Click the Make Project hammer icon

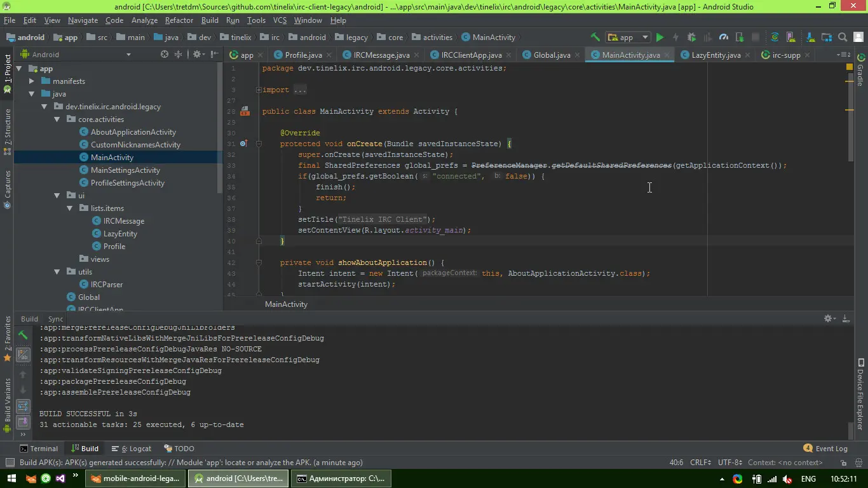click(595, 37)
